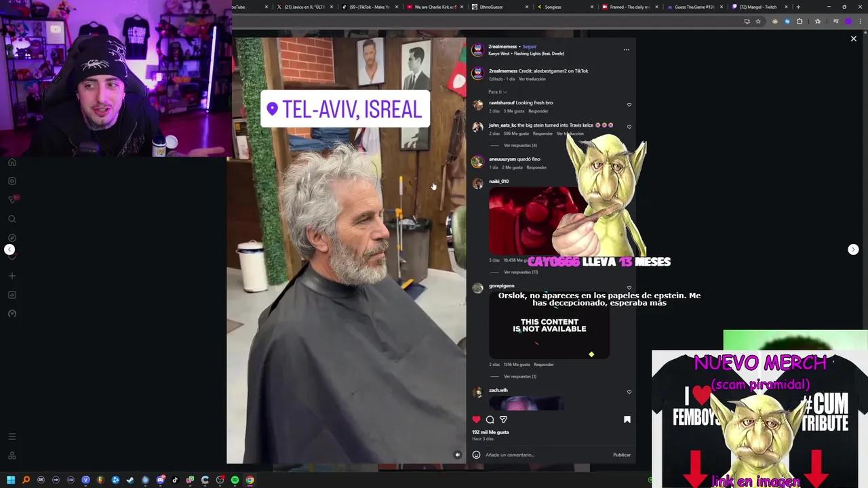868x488 pixels.
Task: Expand 'Ver respuestas (1)' under gorepigeon
Action: click(x=520, y=376)
